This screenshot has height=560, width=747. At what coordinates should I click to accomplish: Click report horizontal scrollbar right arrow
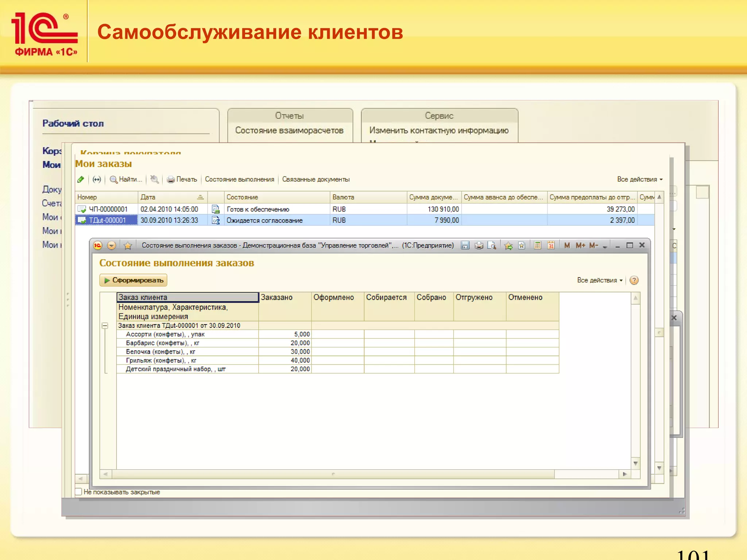[x=625, y=474]
